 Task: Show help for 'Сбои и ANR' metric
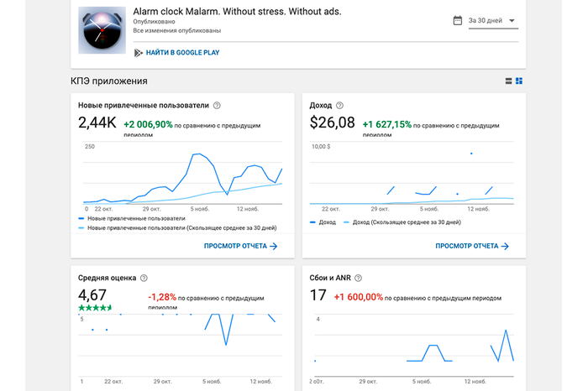coord(358,278)
